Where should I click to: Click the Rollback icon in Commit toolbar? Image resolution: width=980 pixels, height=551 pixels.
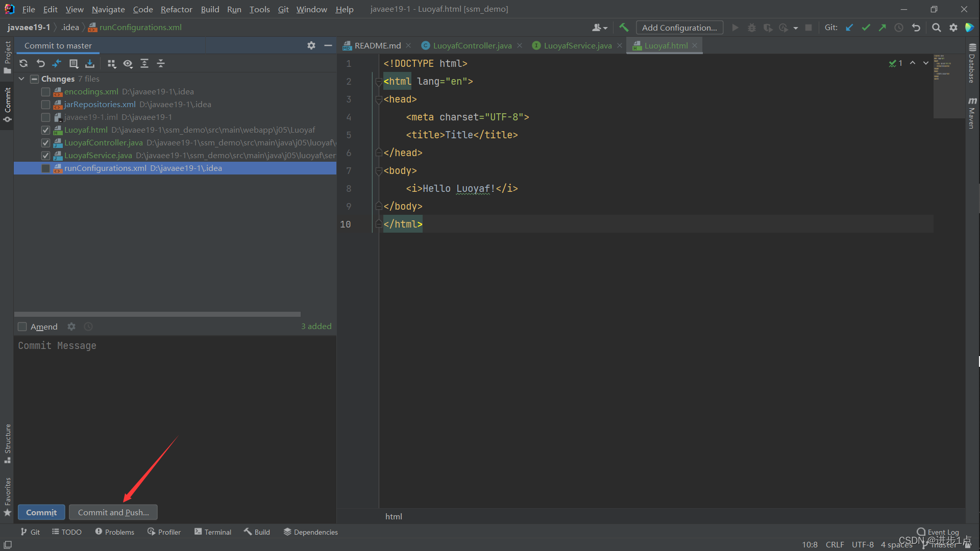coord(41,63)
